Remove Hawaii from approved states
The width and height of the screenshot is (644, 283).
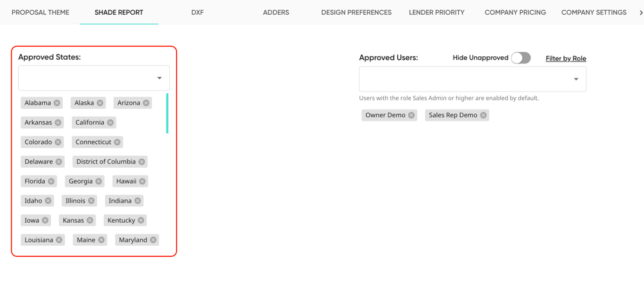(142, 181)
